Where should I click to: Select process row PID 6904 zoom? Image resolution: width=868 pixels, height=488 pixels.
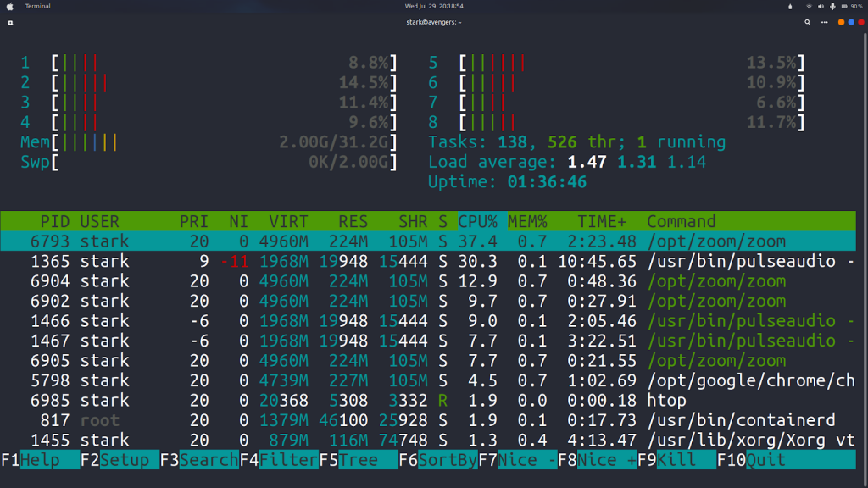428,281
